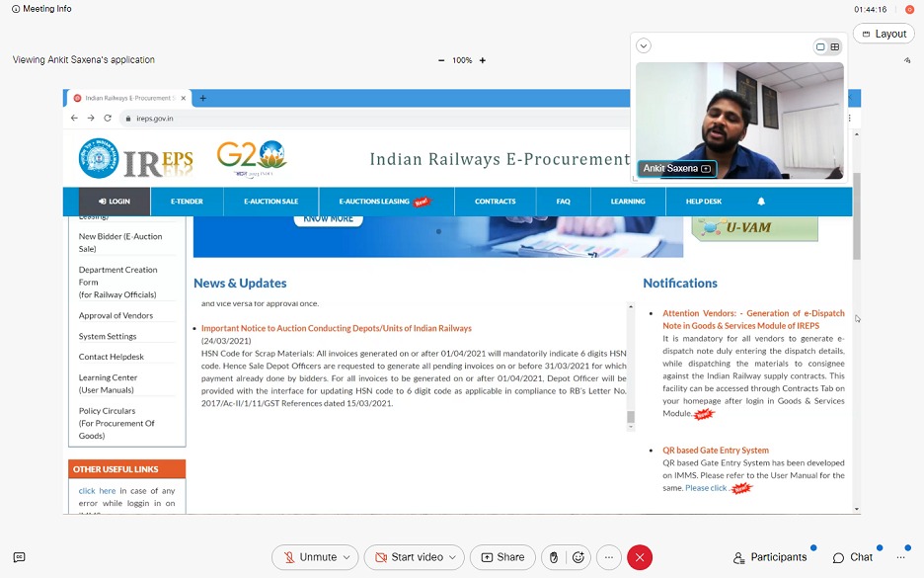Open E-TENDER menu
This screenshot has height=578, width=924.
pos(187,202)
